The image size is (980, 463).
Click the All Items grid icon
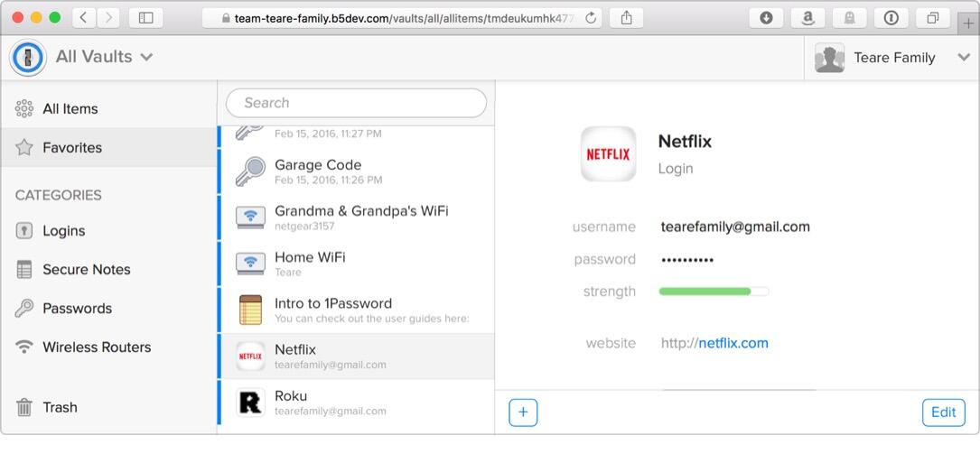[x=23, y=108]
